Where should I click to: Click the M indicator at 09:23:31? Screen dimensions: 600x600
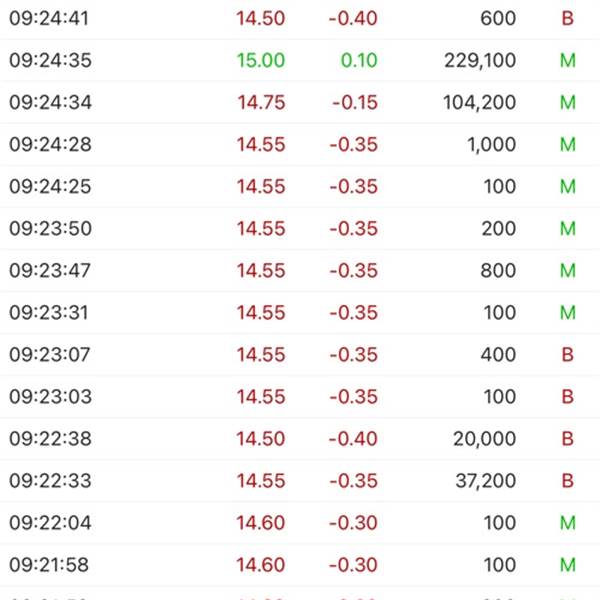568,313
